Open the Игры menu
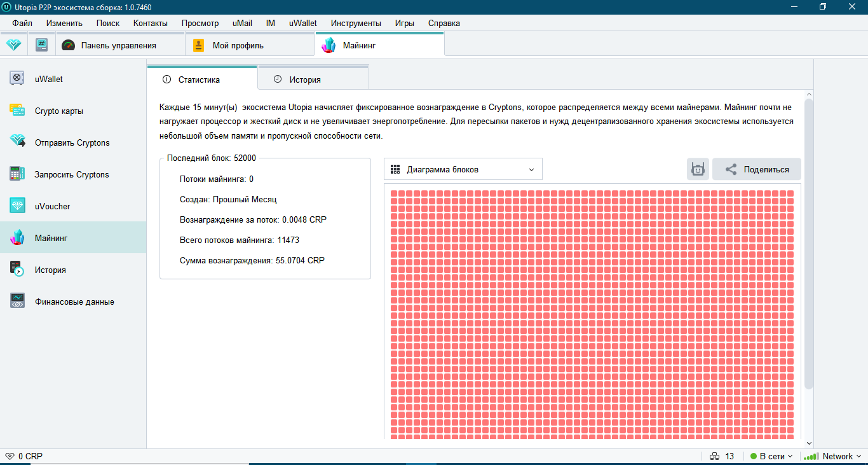The width and height of the screenshot is (868, 465). point(405,23)
